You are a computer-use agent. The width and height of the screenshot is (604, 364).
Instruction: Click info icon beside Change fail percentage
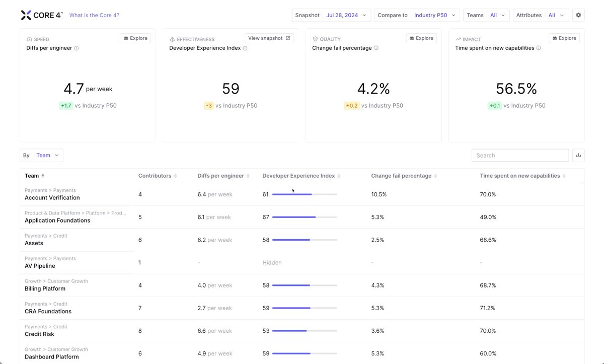click(376, 48)
